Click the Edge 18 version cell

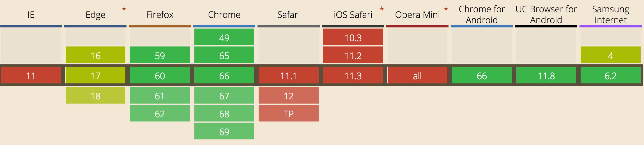(95, 95)
